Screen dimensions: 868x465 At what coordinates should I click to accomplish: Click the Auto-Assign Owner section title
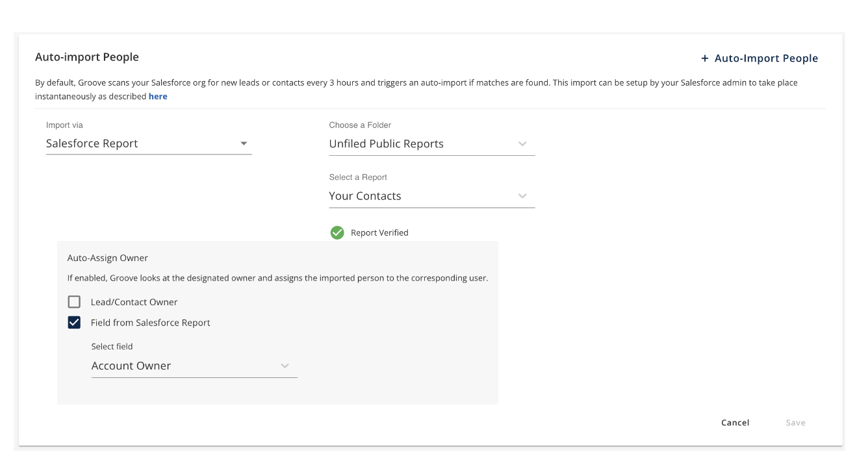[108, 258]
